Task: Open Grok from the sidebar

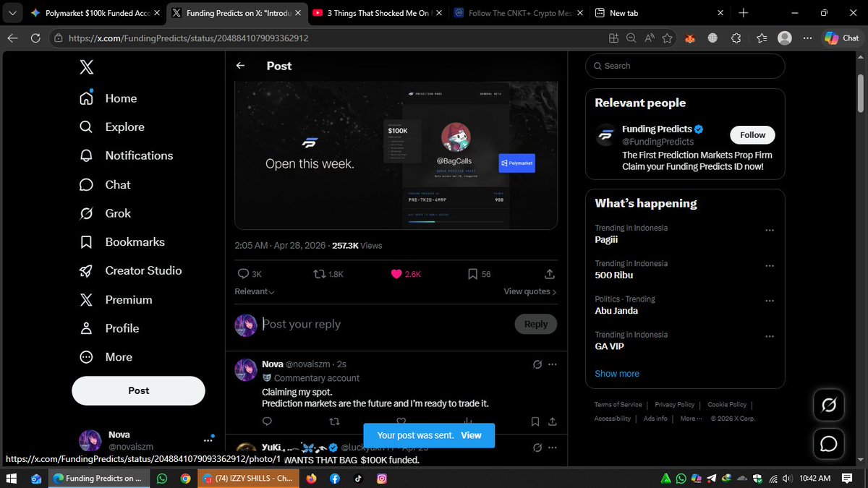Action: [105, 213]
